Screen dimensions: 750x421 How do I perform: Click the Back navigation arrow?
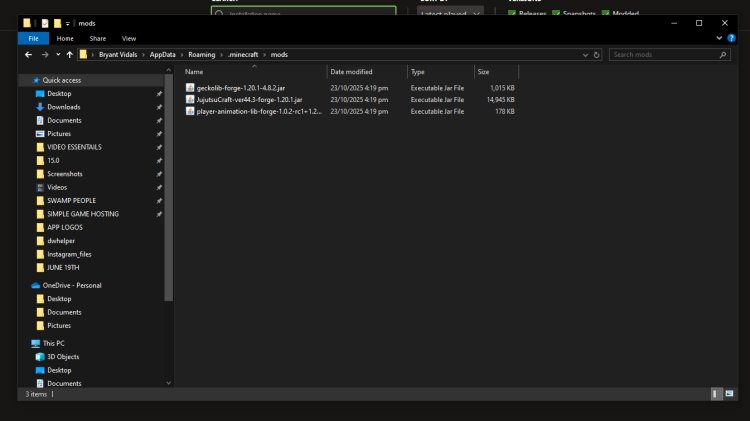click(27, 54)
